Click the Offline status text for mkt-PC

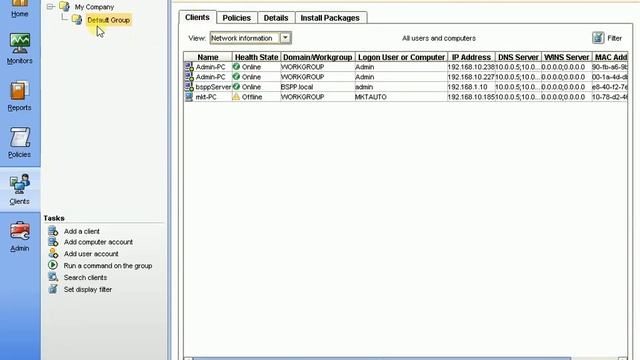coord(252,97)
